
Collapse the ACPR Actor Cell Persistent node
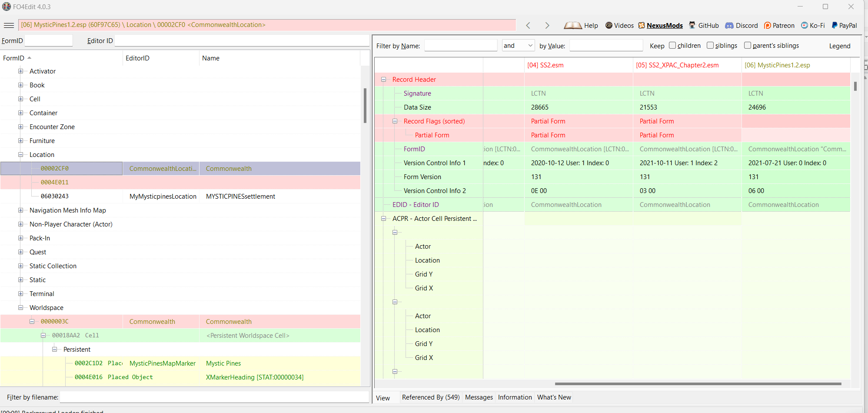(384, 218)
